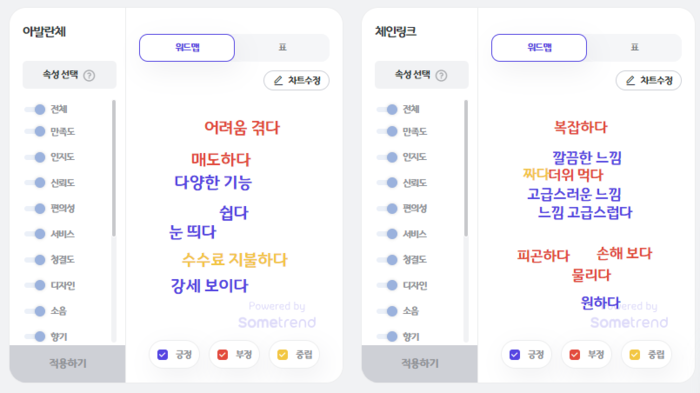Click the 아발란체 attribute list scrollbar
Viewport: 700px width, 393px height.
point(114,168)
